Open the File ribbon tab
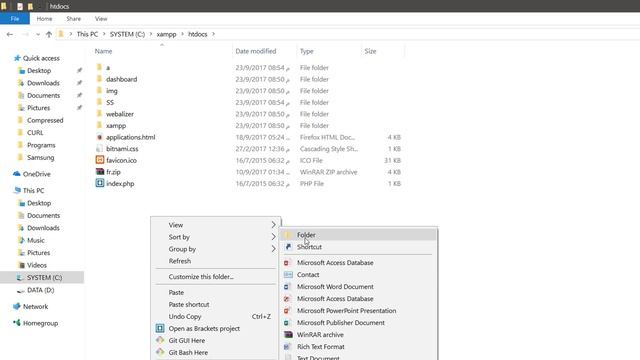 (15, 19)
